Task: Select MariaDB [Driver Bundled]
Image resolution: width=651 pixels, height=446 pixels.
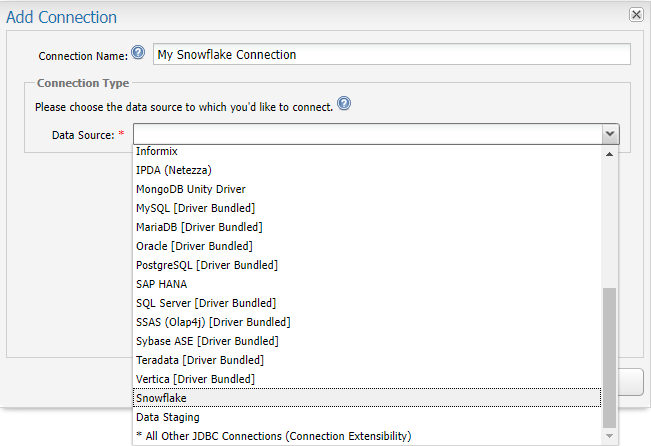Action: click(x=367, y=227)
